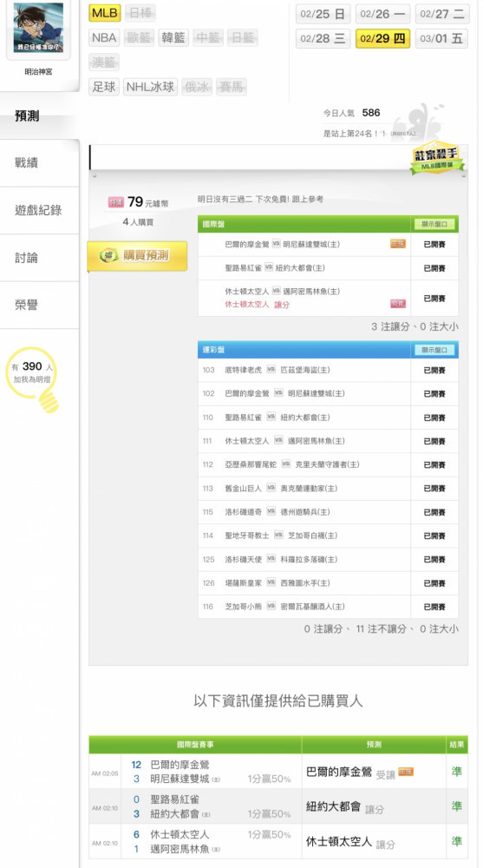Select the MLB league filter
This screenshot has height=868, width=483.
tap(105, 13)
